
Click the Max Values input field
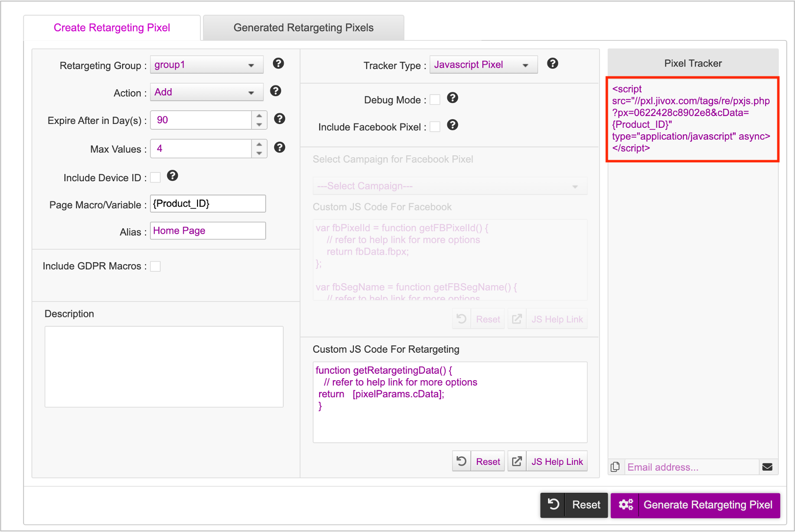(x=201, y=148)
